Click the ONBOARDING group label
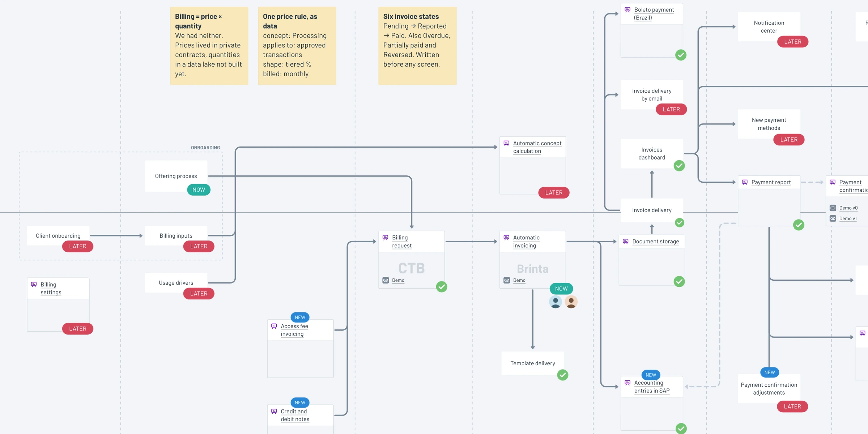The width and height of the screenshot is (868, 434). point(205,148)
